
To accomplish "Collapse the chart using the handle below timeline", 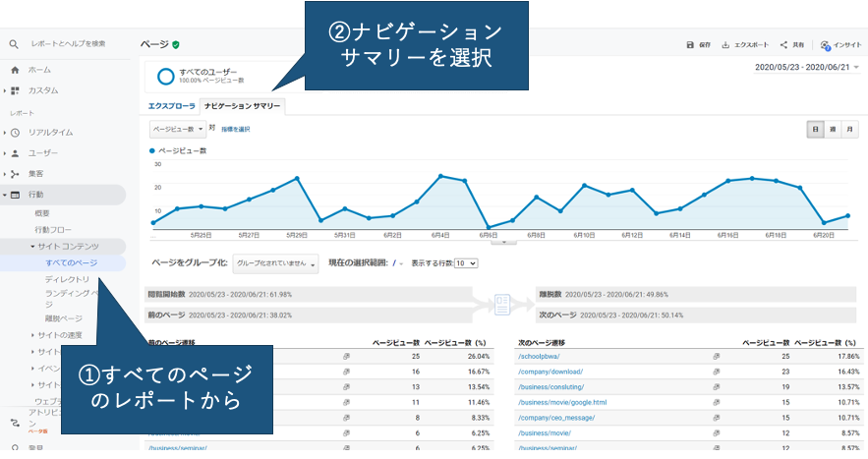I will (503, 242).
